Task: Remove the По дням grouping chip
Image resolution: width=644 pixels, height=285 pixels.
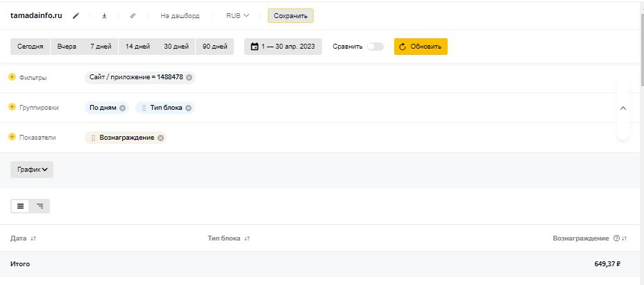Action: click(122, 108)
